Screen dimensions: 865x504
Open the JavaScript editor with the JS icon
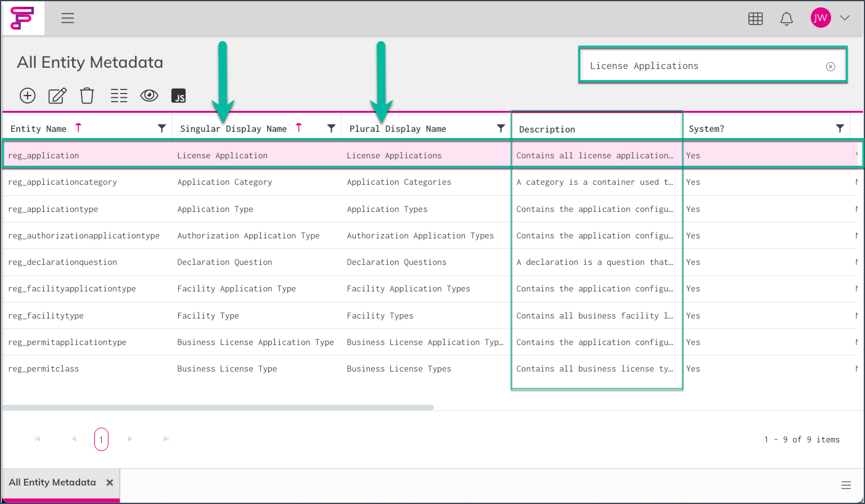(179, 96)
